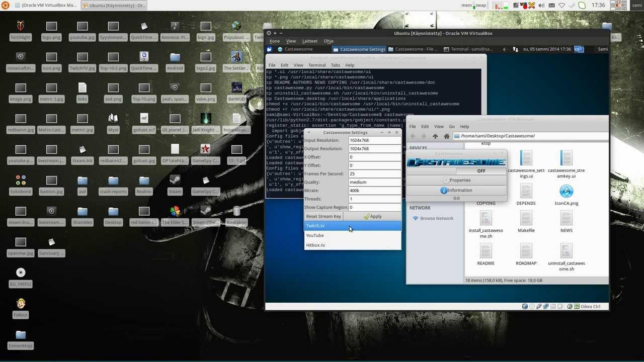Screen dimensions: 644x362
Task: Edit the Bitrate field
Action: click(x=375, y=191)
